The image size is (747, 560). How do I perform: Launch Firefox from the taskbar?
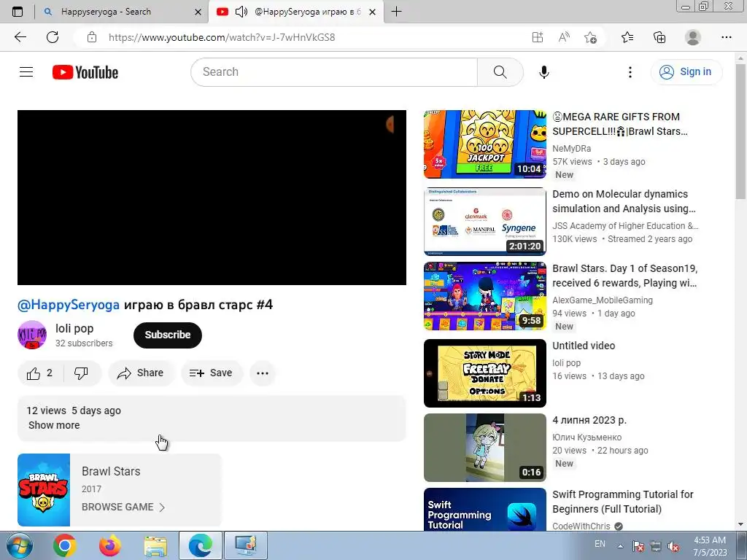110,545
